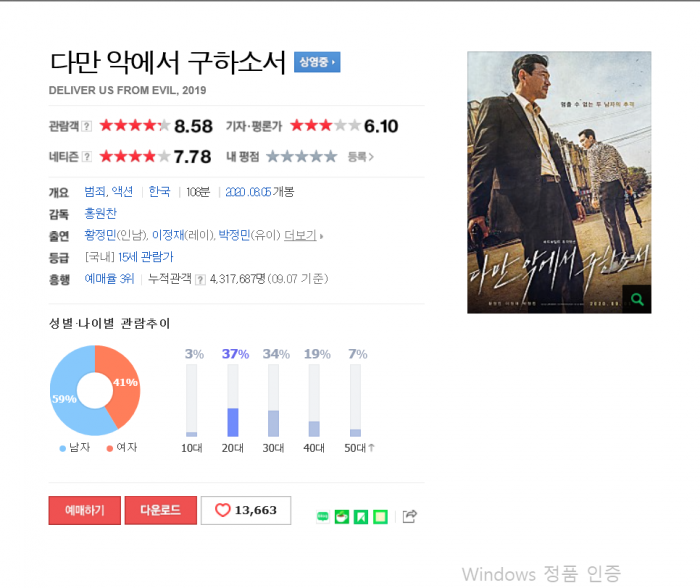Open actor 황정민 profile link
This screenshot has height=588, width=700.
click(x=100, y=235)
